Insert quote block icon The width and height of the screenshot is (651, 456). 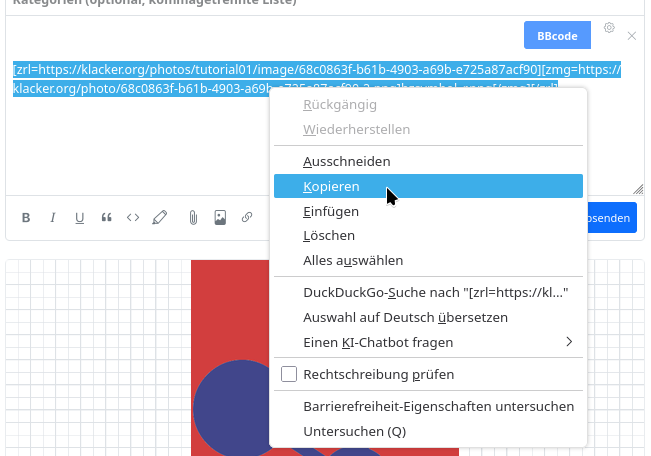click(x=106, y=218)
